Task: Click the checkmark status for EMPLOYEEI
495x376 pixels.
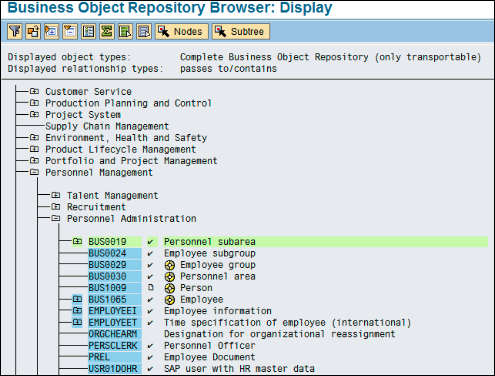Action: click(x=150, y=311)
